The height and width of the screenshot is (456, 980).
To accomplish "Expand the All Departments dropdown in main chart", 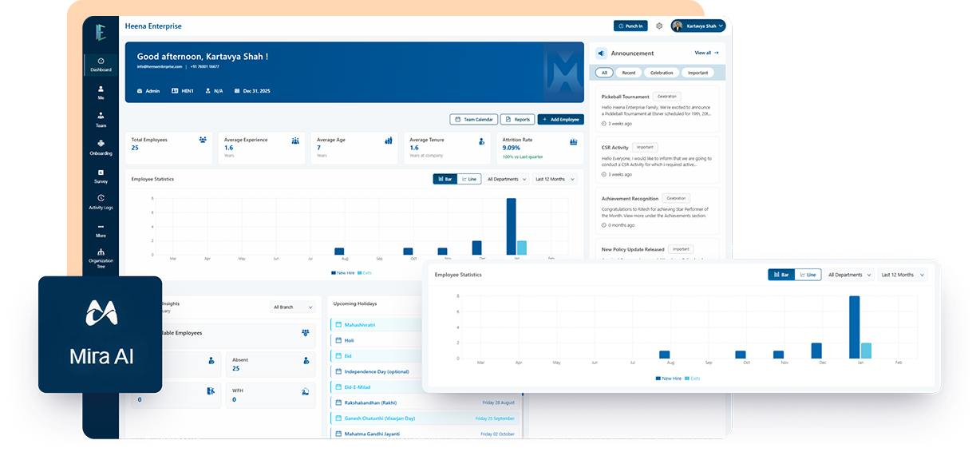I will point(506,179).
